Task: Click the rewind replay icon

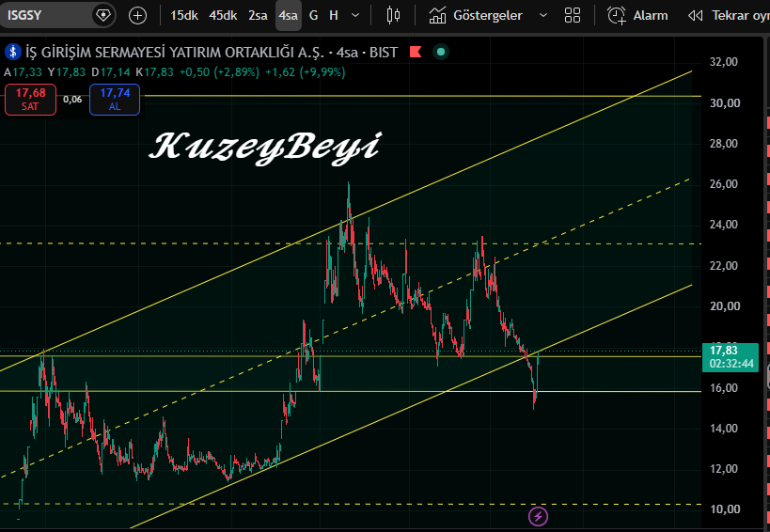Action: tap(696, 16)
